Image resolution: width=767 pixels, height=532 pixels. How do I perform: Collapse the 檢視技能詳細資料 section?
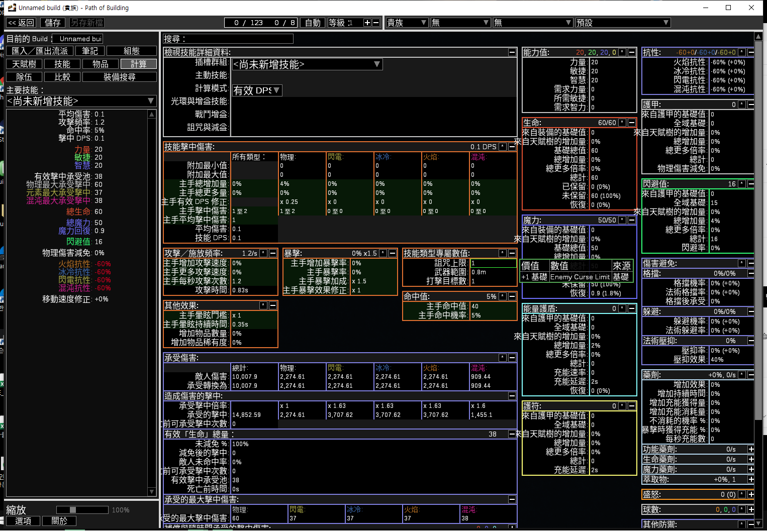[512, 52]
